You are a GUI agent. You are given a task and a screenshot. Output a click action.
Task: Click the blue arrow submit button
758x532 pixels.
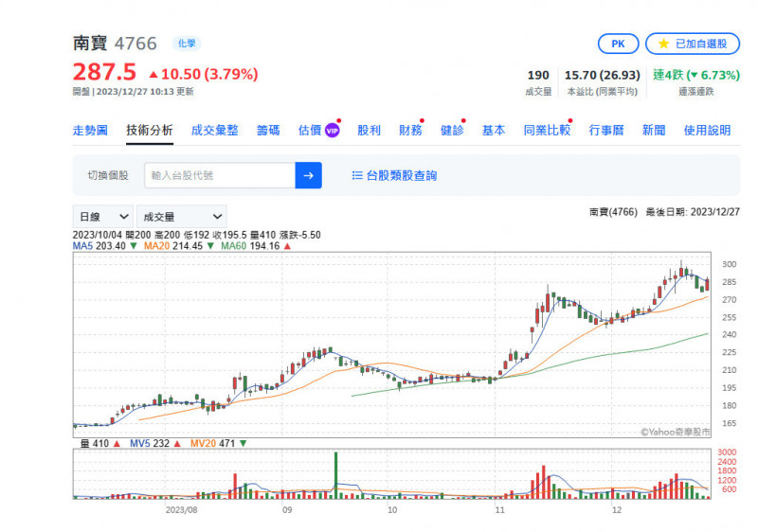pos(309,175)
